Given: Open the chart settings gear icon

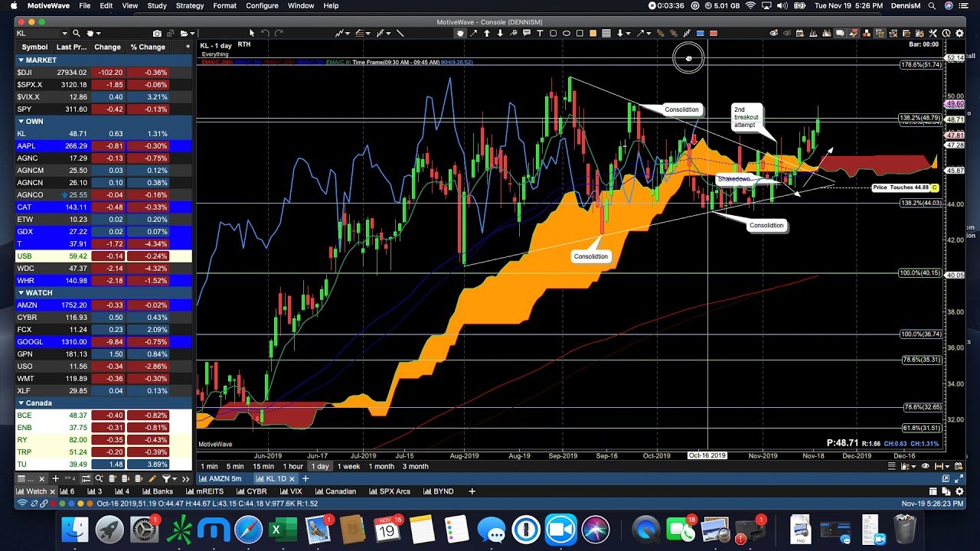Looking at the screenshot, I should [x=959, y=33].
